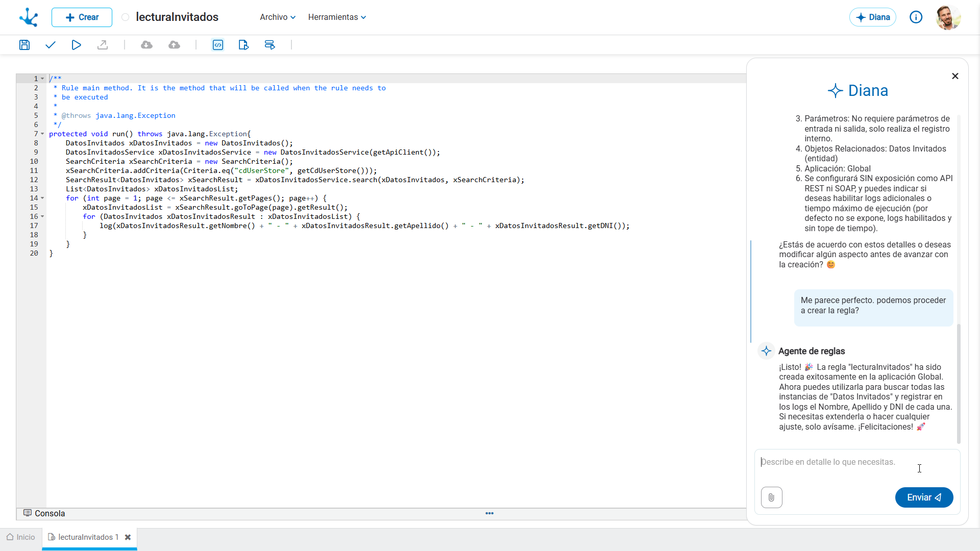Click the parameters list toolbar icon
980x551 pixels.
point(269,45)
